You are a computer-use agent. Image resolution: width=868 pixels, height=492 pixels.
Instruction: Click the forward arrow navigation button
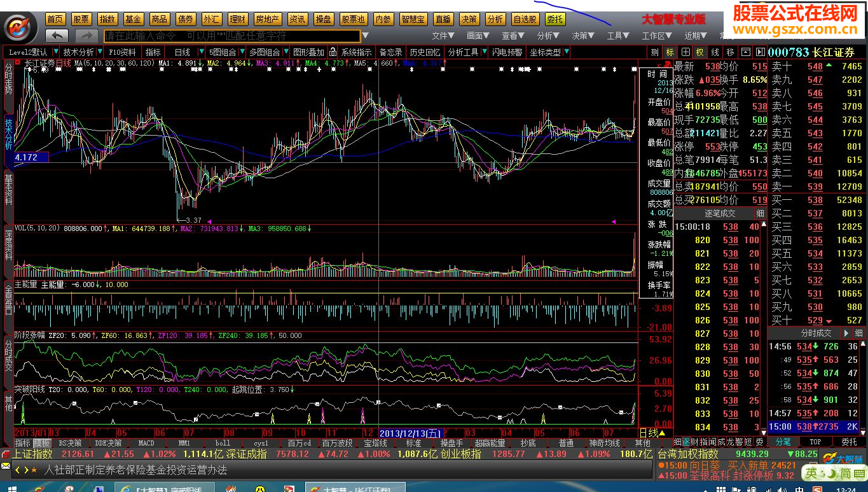tap(86, 36)
